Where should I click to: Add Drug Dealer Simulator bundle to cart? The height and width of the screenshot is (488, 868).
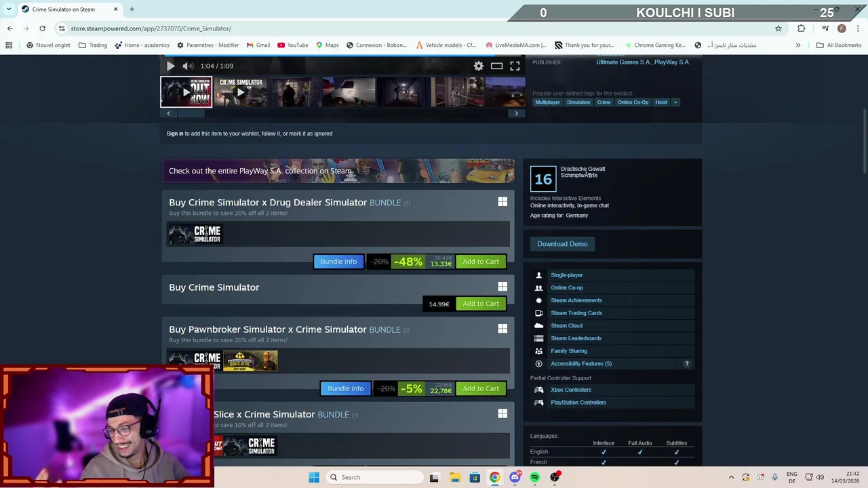tap(481, 262)
